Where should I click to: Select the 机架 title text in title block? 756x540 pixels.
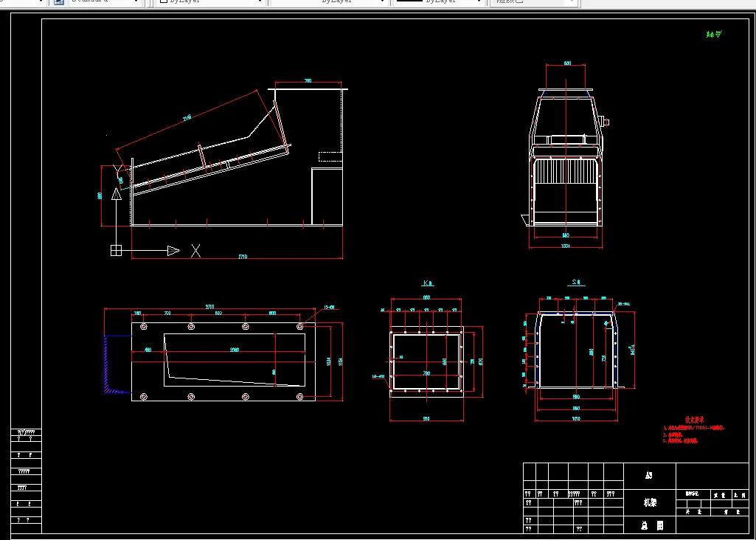pos(650,502)
